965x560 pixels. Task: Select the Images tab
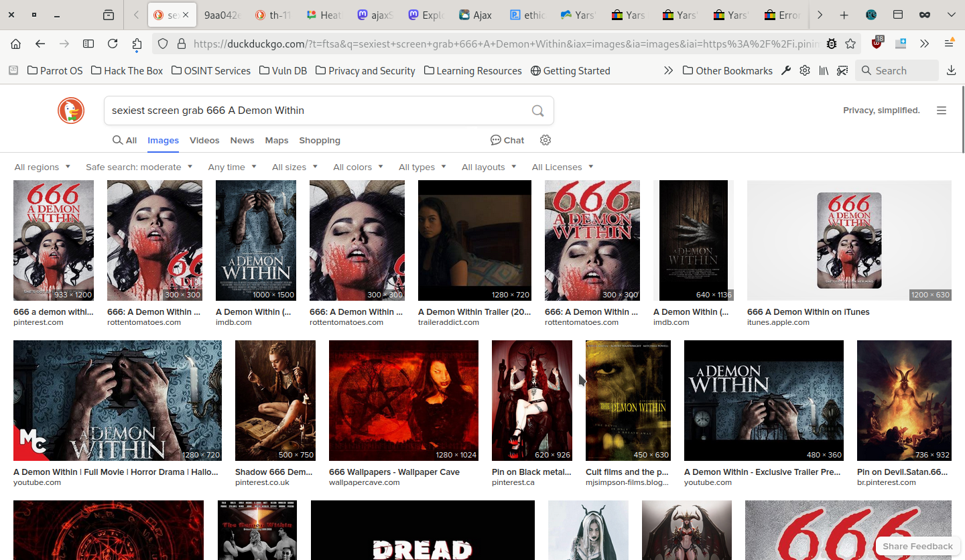coord(164,140)
